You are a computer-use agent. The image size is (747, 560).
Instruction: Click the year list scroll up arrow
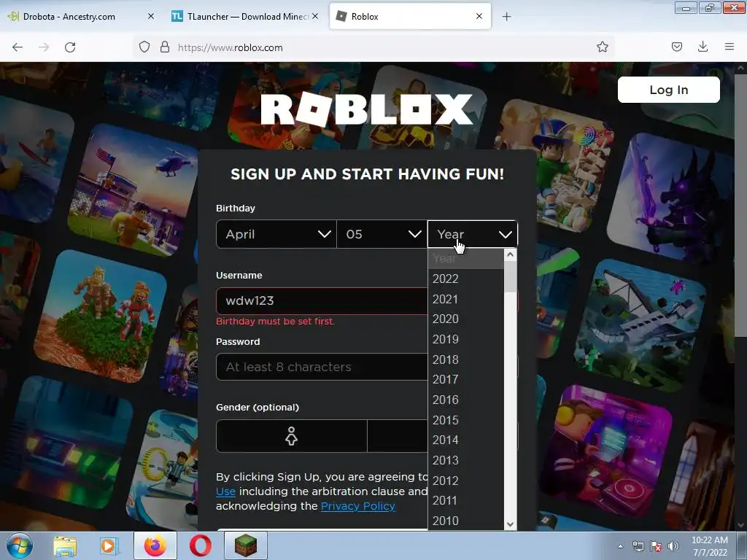coord(510,254)
